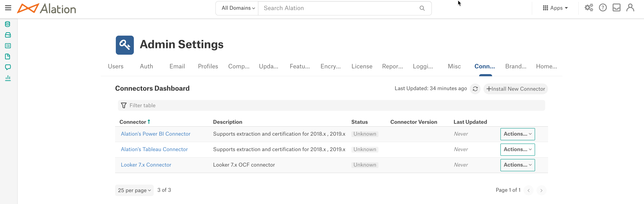Refresh the connectors dashboard
The height and width of the screenshot is (204, 644).
(x=475, y=89)
